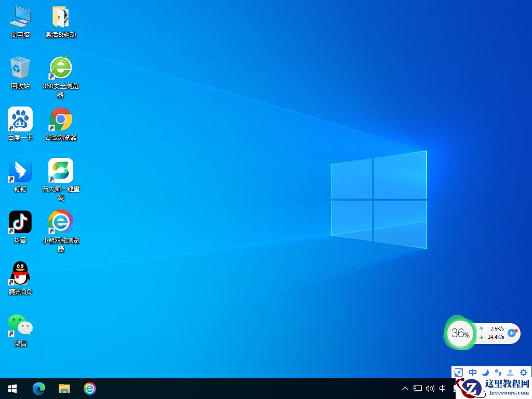Open File Explorer from the taskbar
The image size is (532, 399).
64,389
